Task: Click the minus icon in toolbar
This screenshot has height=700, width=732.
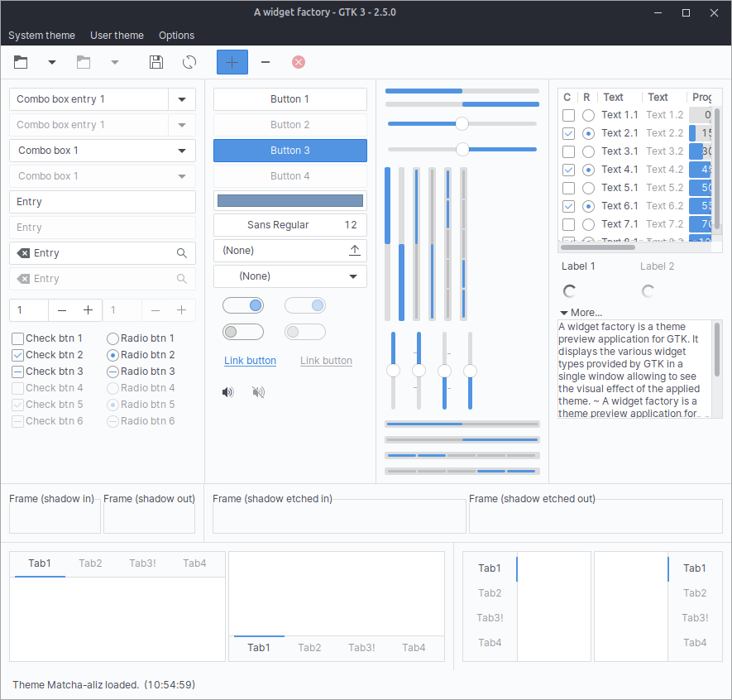Action: click(266, 62)
